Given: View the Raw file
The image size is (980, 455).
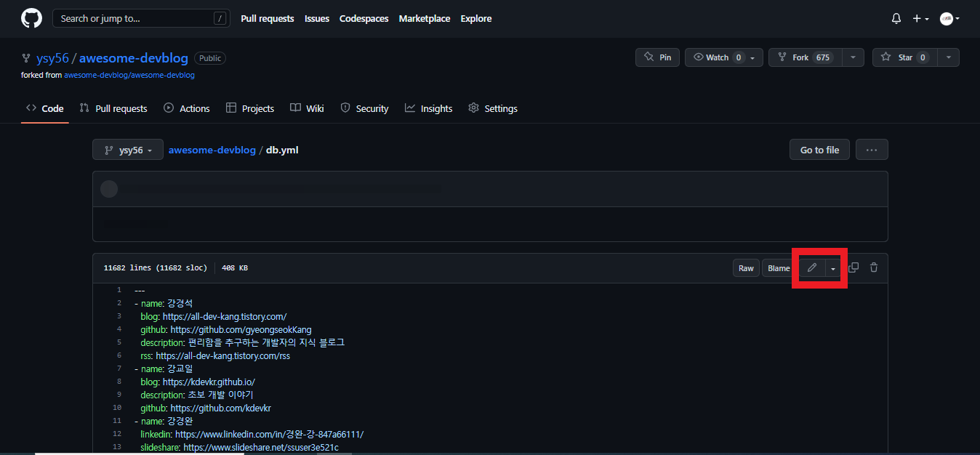Looking at the screenshot, I should coord(746,267).
